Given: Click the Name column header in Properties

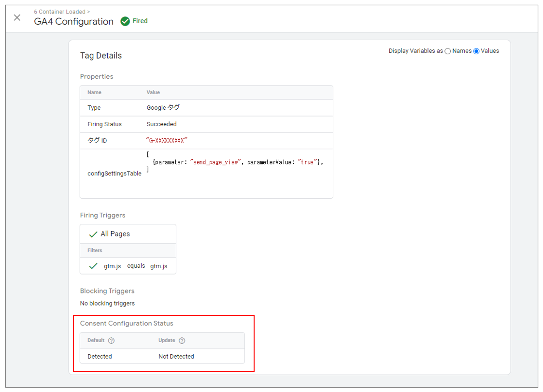Looking at the screenshot, I should (x=94, y=92).
